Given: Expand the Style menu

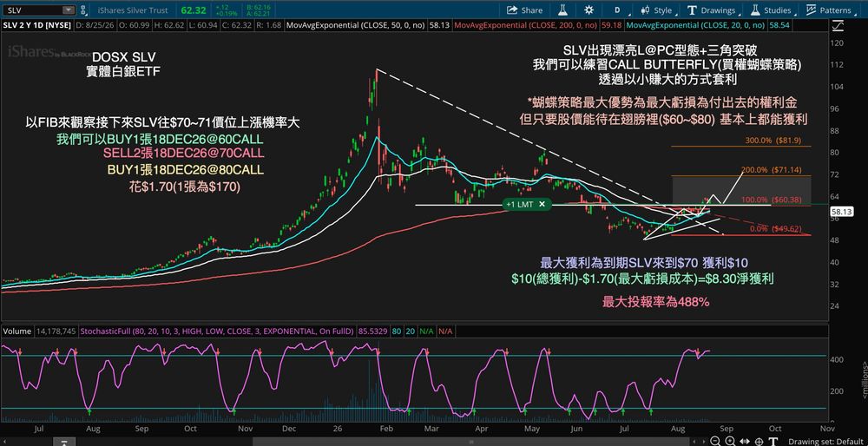Looking at the screenshot, I should tap(656, 10).
